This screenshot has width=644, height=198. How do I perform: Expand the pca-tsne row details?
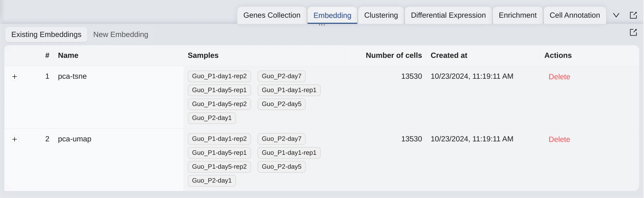pos(14,76)
